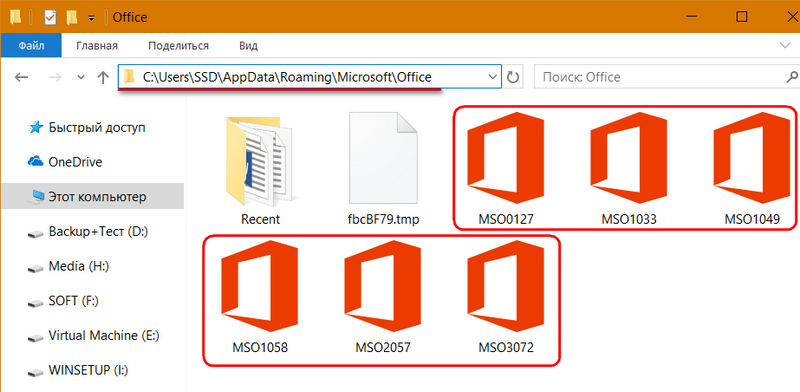The width and height of the screenshot is (800, 392).
Task: Open Backup+Тест (D:) drive
Action: click(x=88, y=232)
